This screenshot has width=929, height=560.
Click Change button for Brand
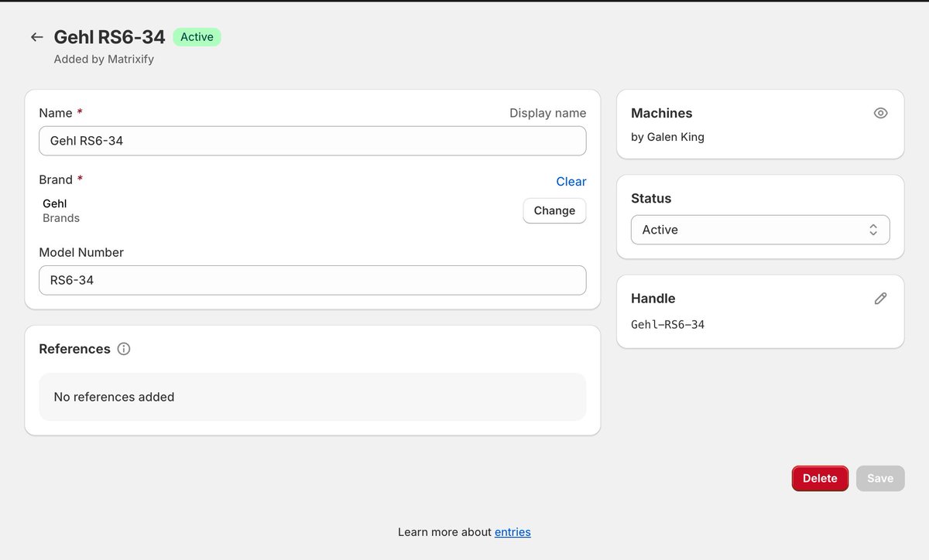[x=554, y=210]
